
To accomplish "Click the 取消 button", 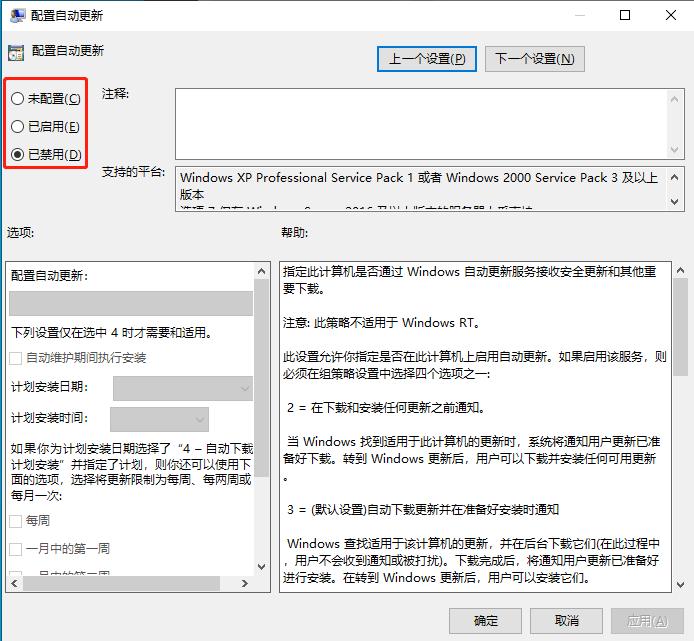I will point(566,621).
